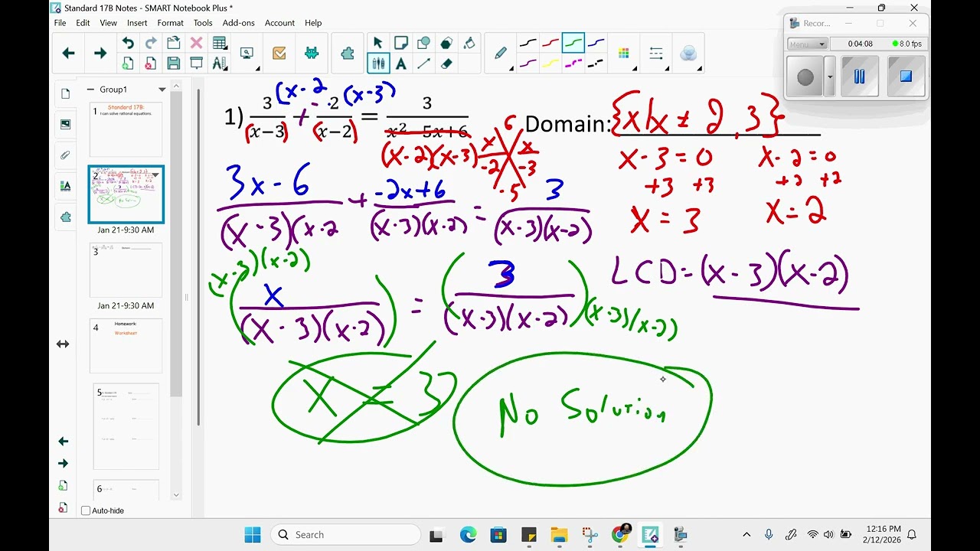Pick the purple solid pen
Viewport: 980px width, 551px height.
[x=528, y=64]
